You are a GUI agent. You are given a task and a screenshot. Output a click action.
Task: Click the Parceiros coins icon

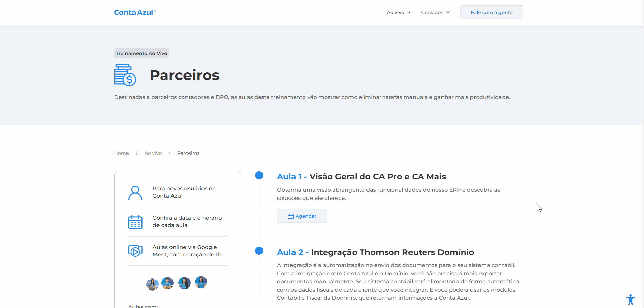pos(125,75)
